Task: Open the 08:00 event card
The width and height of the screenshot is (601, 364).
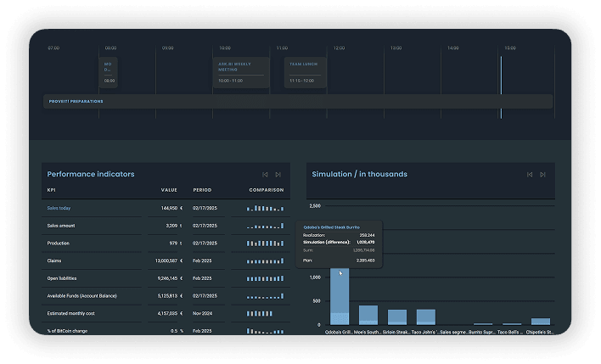Action: [109, 72]
